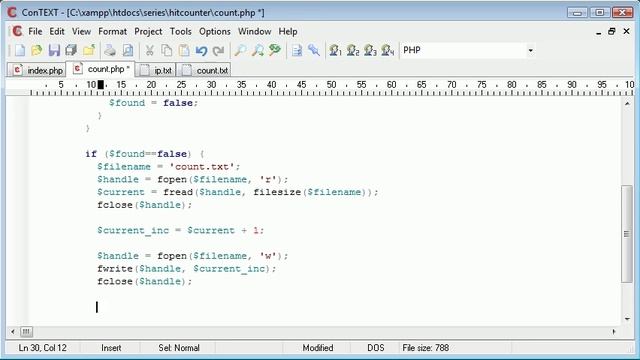Open the Help menu
The height and width of the screenshot is (360, 640).
pyautogui.click(x=288, y=31)
